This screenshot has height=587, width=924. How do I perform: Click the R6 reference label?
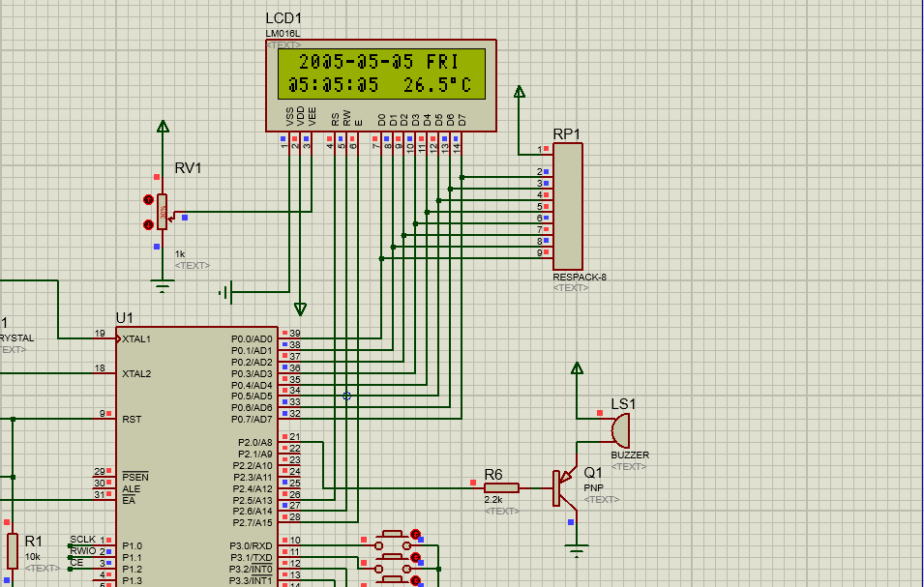pyautogui.click(x=493, y=475)
